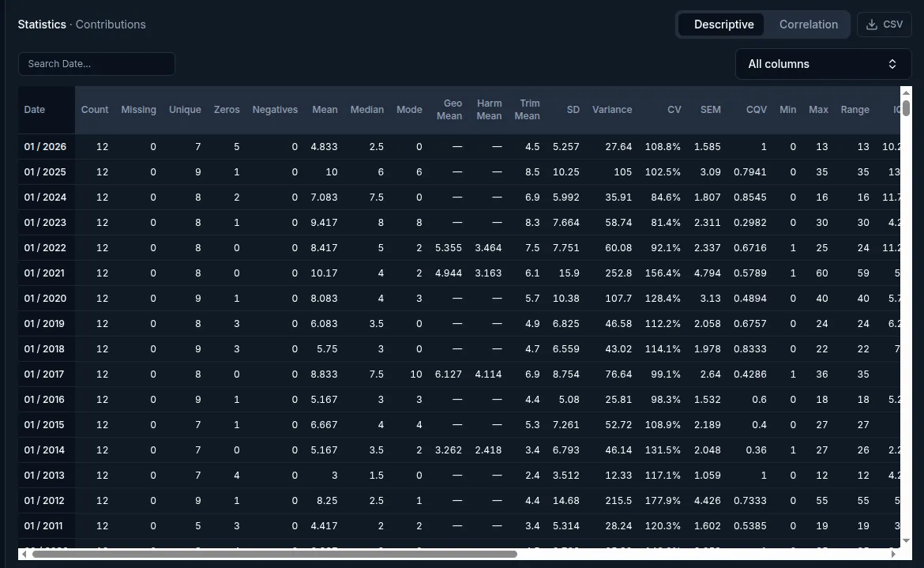Click Geo Mean value 5.355
Image resolution: width=924 pixels, height=568 pixels.
click(x=449, y=248)
